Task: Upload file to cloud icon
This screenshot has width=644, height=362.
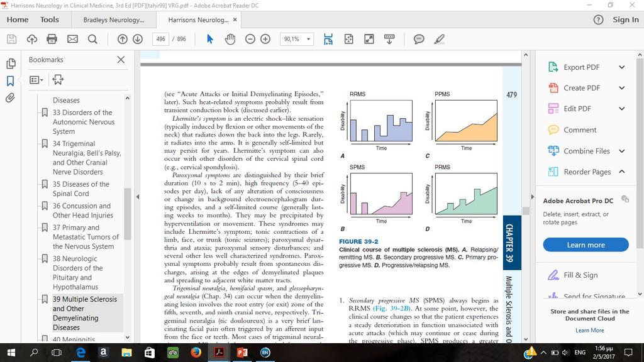Action: (31, 39)
